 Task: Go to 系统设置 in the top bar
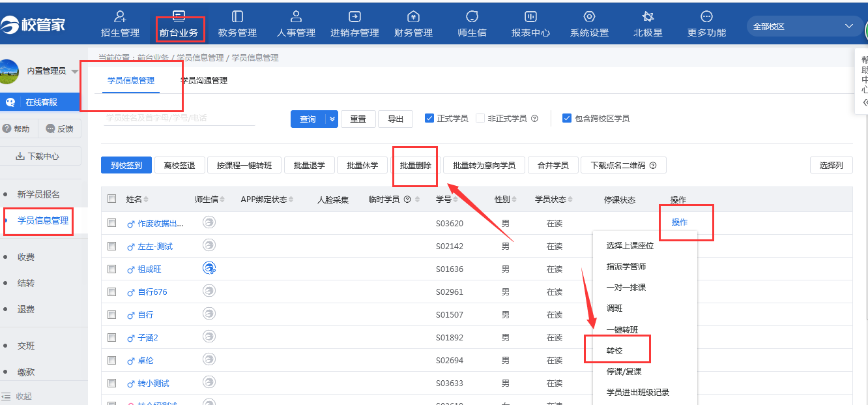click(x=589, y=24)
